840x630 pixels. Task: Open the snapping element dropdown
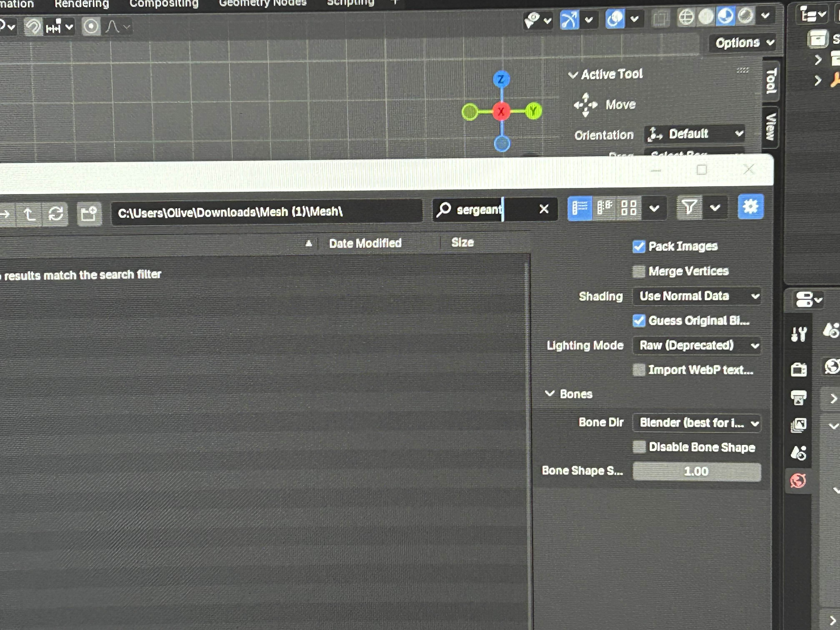pyautogui.click(x=59, y=27)
